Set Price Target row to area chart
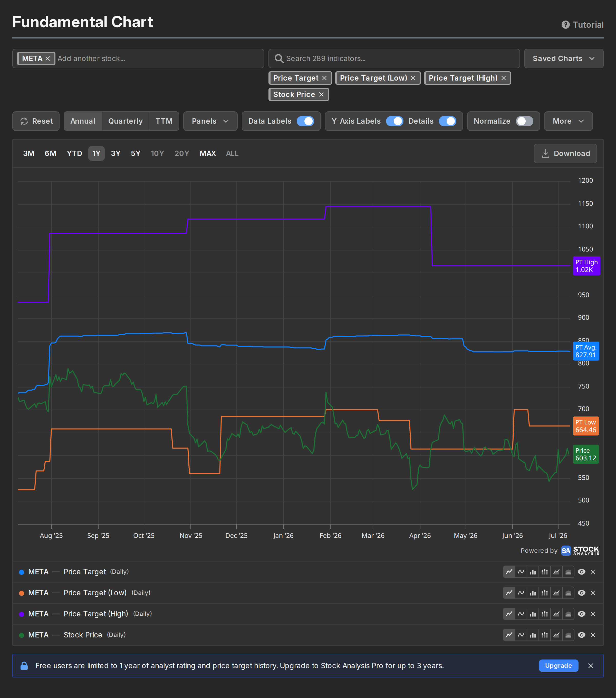The width and height of the screenshot is (616, 698). coord(556,572)
